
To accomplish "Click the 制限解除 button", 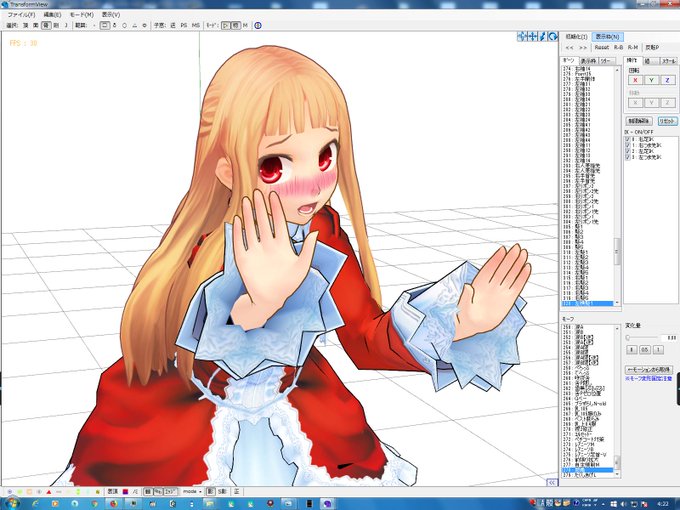I will [638, 121].
